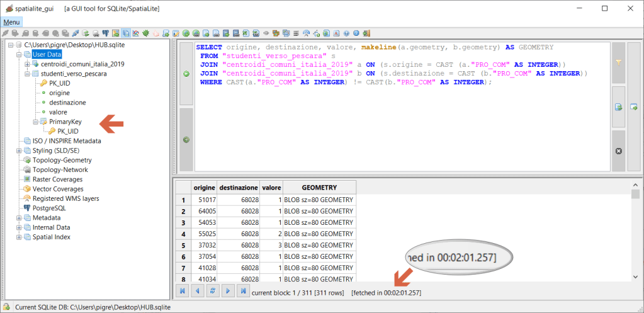Open the Menu menu

tap(11, 22)
